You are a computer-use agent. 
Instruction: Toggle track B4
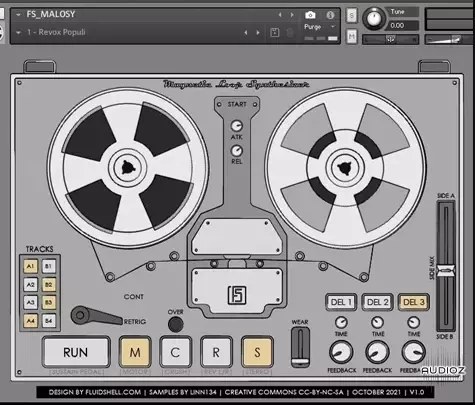49,321
